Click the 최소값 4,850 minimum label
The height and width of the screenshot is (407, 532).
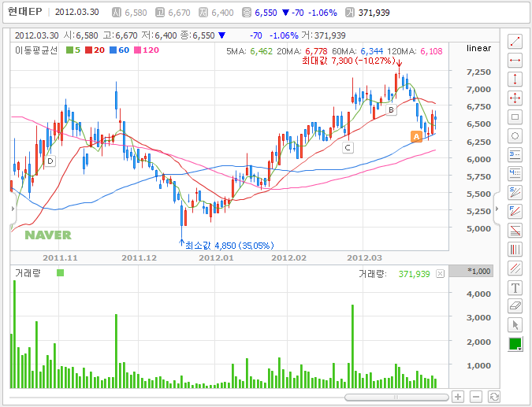[x=229, y=246]
